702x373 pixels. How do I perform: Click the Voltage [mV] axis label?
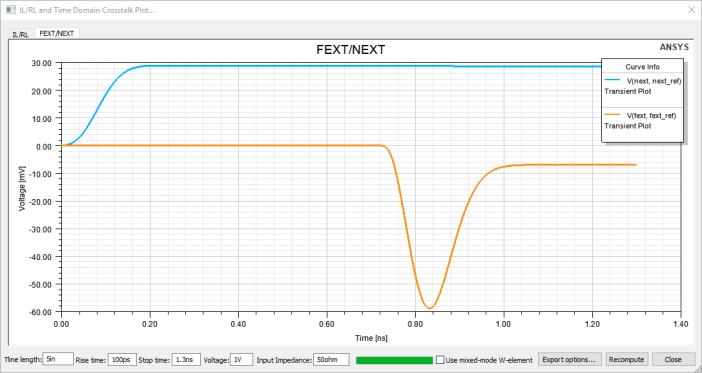point(22,189)
